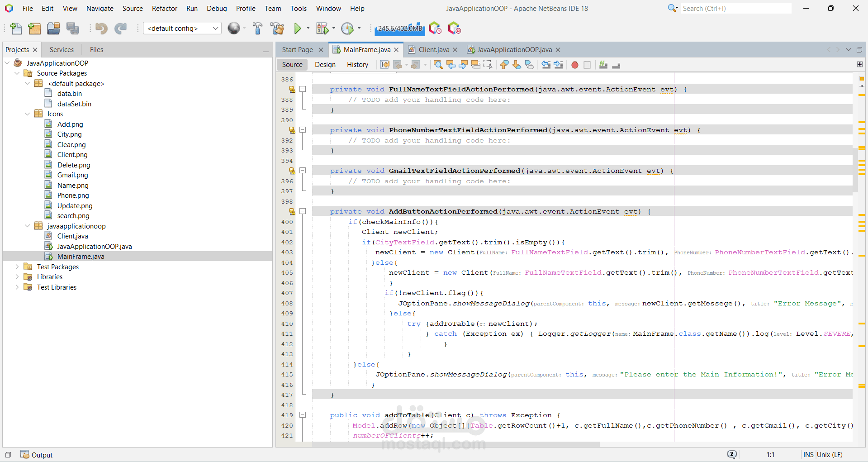Viewport: 868px width, 462px height.
Task: Collapse the Icons package node
Action: pos(27,114)
